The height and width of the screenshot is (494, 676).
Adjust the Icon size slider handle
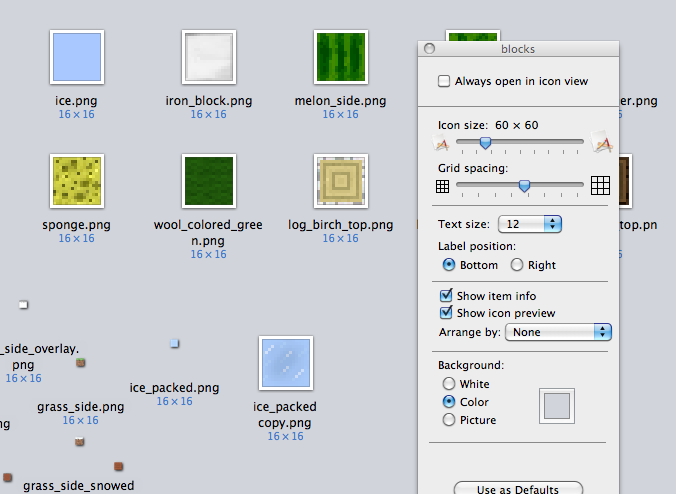[x=485, y=143]
